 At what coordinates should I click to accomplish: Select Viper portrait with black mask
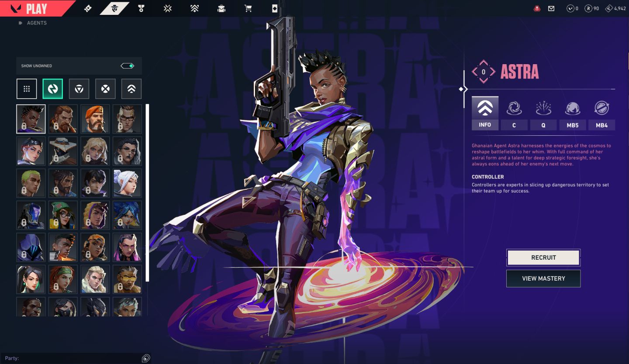63,307
